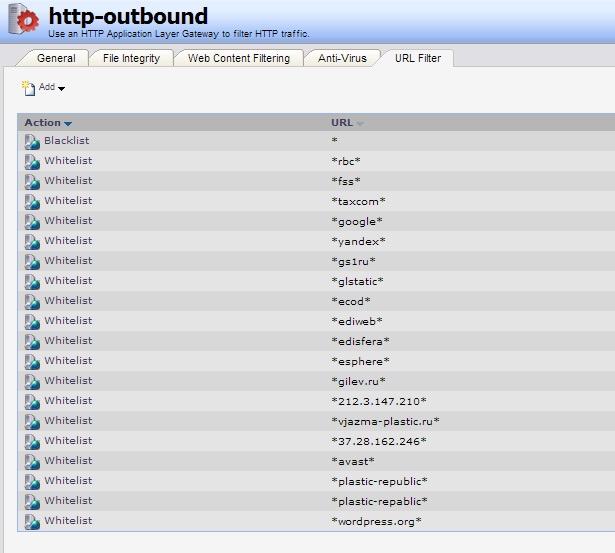Viewport: 615px width, 553px height.
Task: Open the File Integrity tab
Action: [131, 58]
